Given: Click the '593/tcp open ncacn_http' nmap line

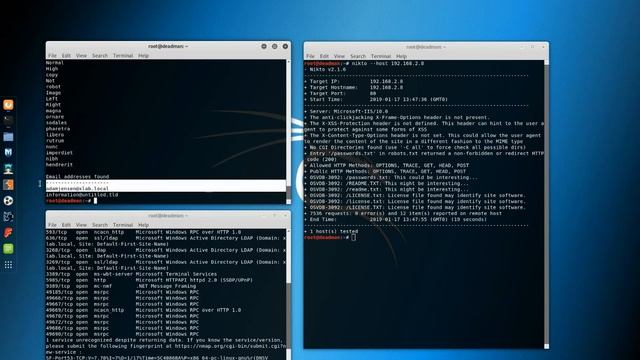Looking at the screenshot, I should (x=143, y=232).
